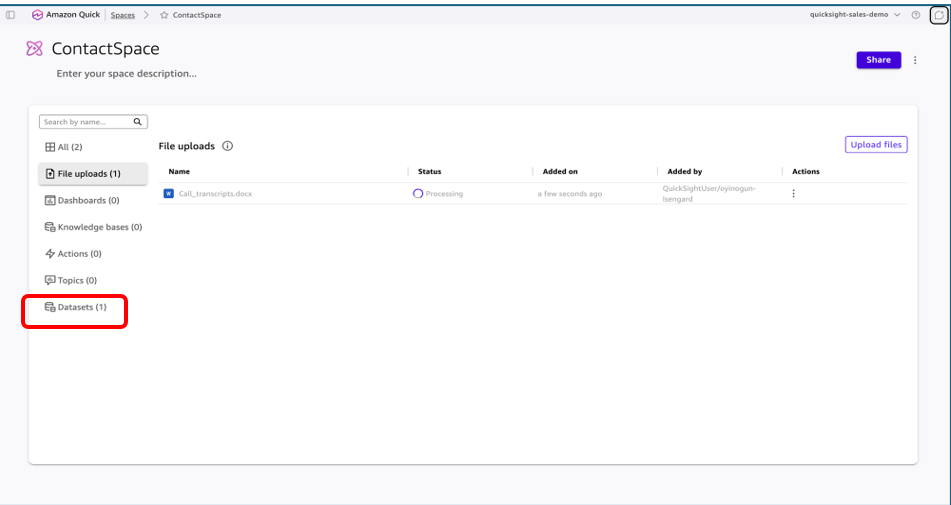Click the Share button
Image resolution: width=951 pixels, height=505 pixels.
coord(878,59)
